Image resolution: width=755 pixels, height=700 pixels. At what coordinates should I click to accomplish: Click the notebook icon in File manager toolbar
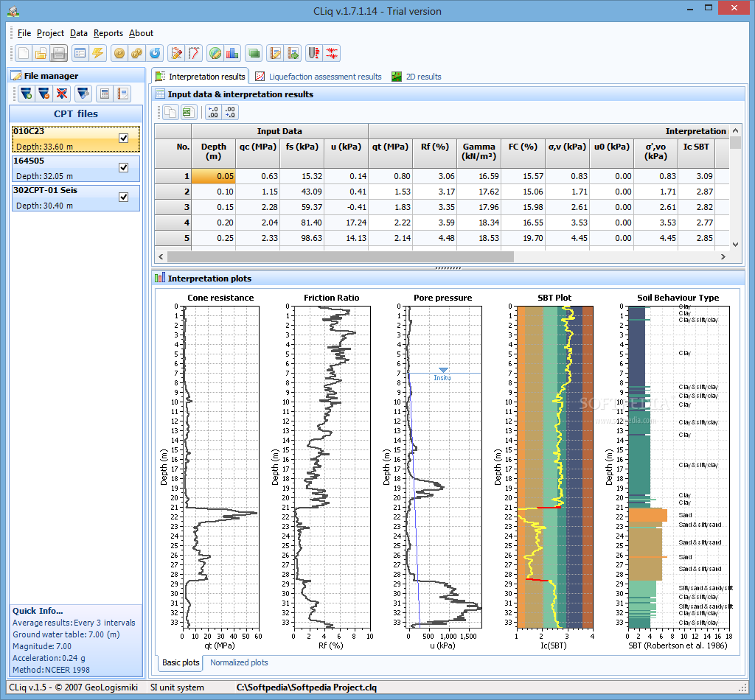122,94
